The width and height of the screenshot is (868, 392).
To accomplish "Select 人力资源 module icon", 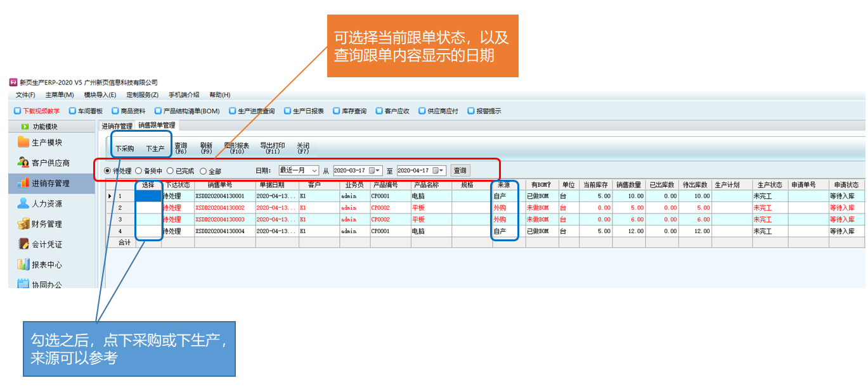I will point(23,204).
